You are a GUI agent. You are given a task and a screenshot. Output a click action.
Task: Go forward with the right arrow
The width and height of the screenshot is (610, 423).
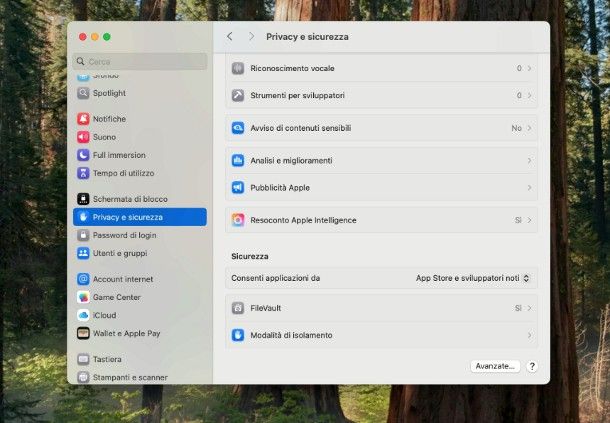click(251, 37)
